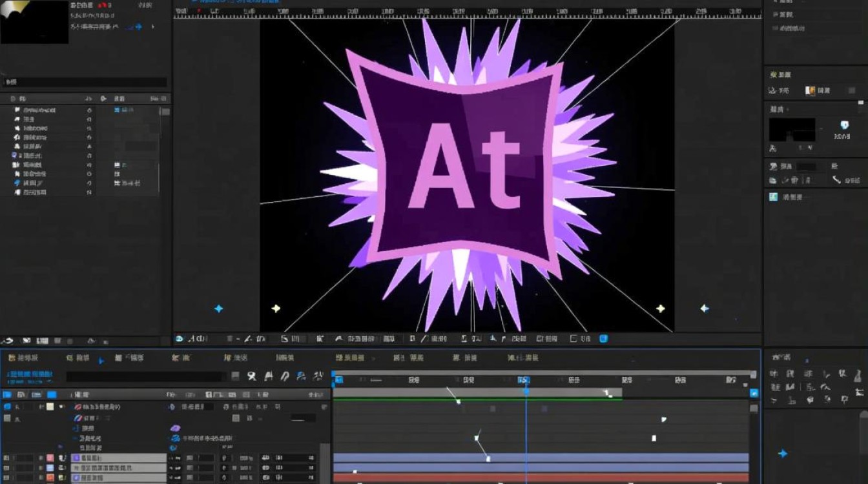Select the yellow star handle at composition's bottom-left corner

[276, 308]
